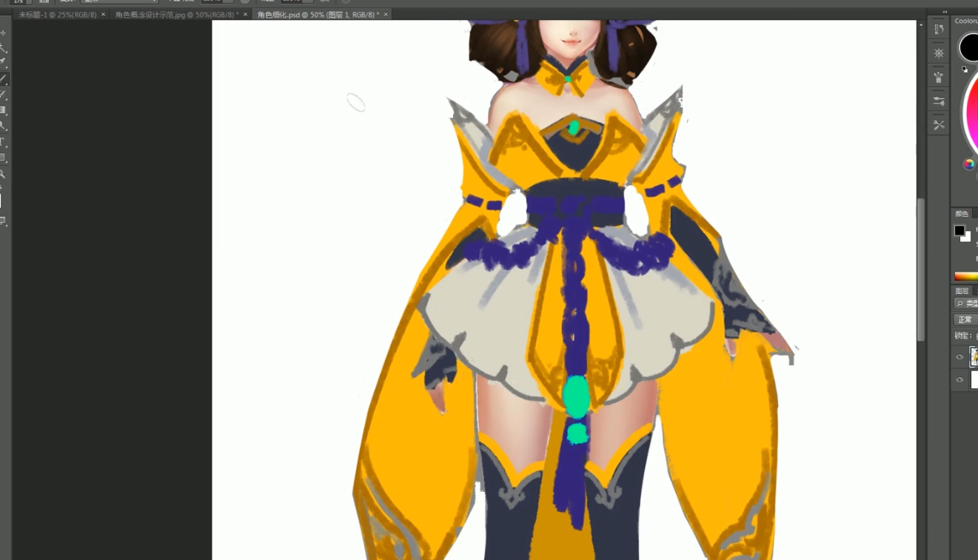
Task: Click the black foreground color in Coolorus
Action: 969,48
